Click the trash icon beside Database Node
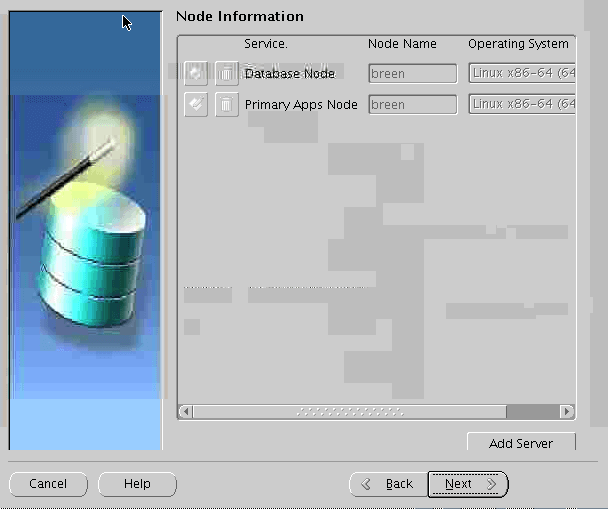 click(x=227, y=73)
